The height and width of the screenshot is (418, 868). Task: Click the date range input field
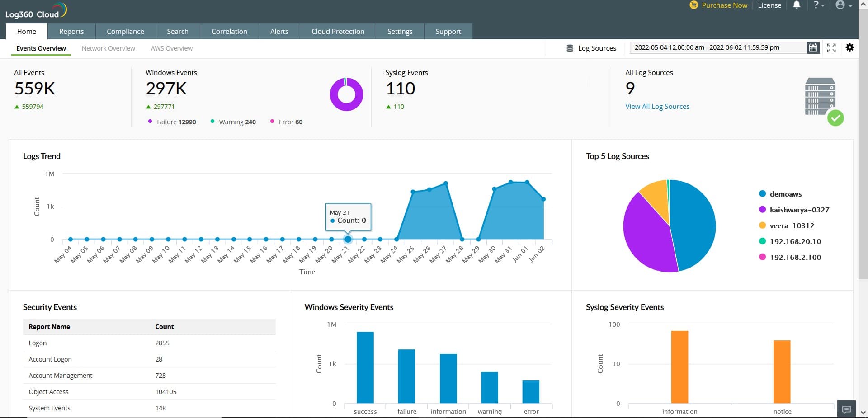718,47
